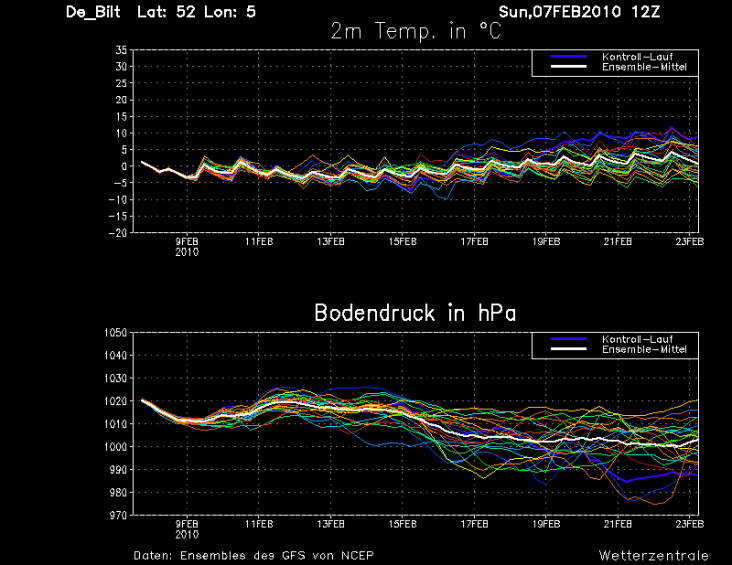Select 13FEB marker on pressure chart axis
This screenshot has height=565, width=732.
(331, 523)
